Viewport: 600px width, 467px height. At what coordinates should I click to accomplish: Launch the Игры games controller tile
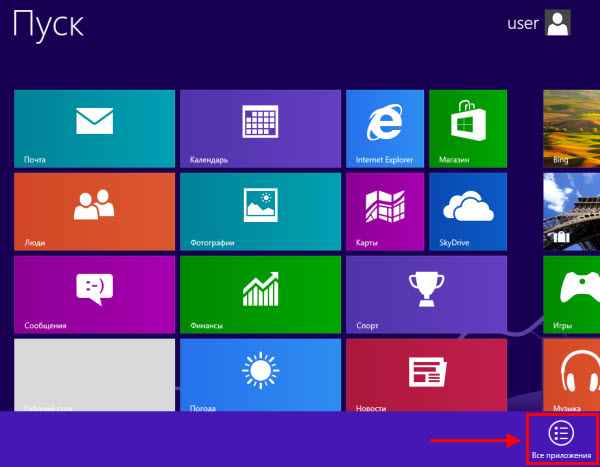click(571, 293)
